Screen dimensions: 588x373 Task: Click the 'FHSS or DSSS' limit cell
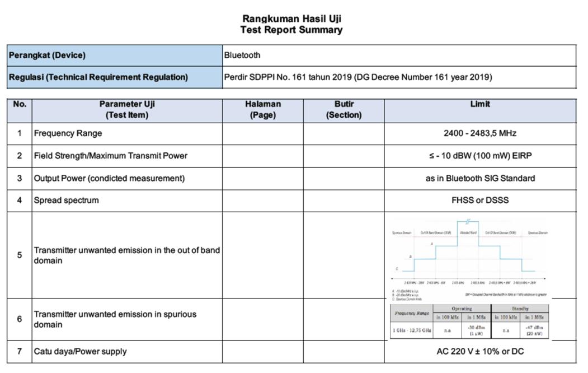(x=479, y=200)
